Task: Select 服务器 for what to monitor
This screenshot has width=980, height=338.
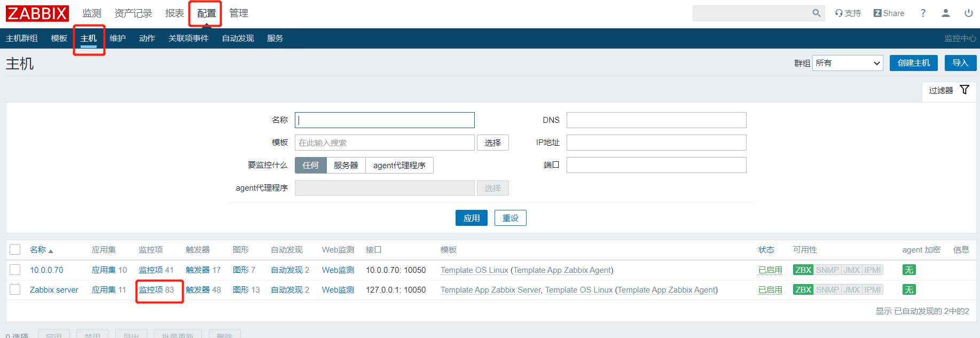Action: pyautogui.click(x=346, y=166)
